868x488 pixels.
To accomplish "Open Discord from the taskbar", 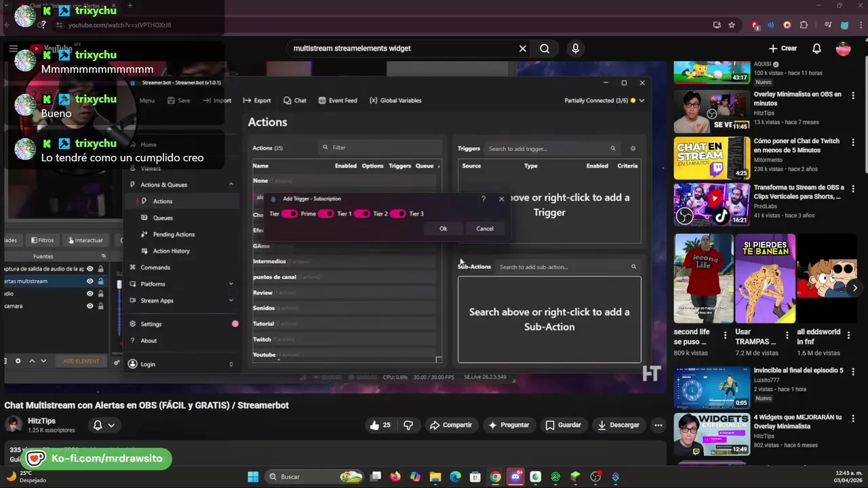I will tap(515, 476).
